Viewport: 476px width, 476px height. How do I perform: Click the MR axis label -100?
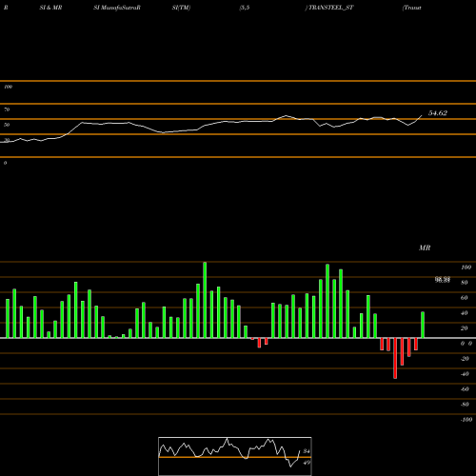(466, 420)
